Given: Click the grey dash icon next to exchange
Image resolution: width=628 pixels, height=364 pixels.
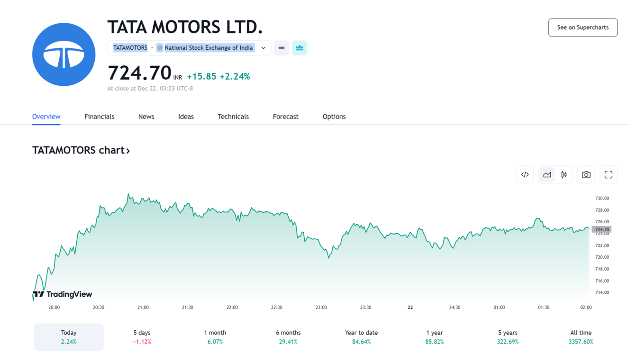Looking at the screenshot, I should (x=282, y=48).
